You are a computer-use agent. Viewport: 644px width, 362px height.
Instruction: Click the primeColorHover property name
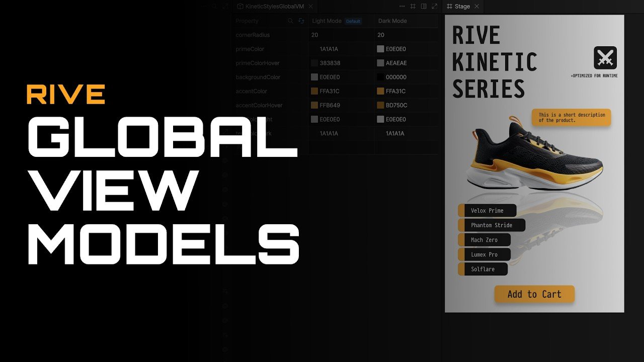coord(258,63)
